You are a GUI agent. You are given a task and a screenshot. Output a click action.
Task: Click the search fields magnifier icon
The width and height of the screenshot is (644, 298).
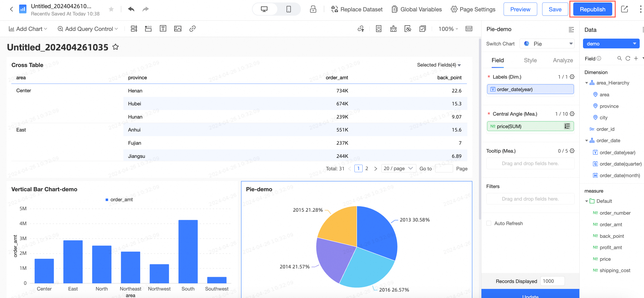tap(619, 58)
